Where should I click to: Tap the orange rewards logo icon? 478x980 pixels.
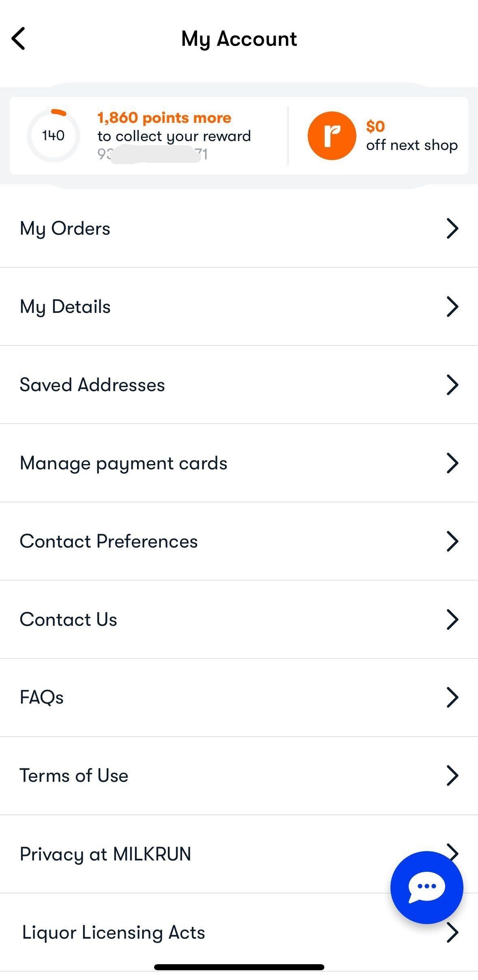[x=332, y=136]
